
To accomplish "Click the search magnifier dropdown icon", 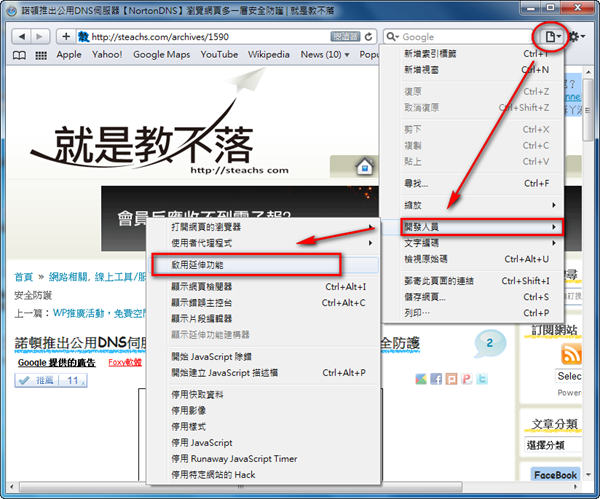I will [x=392, y=37].
